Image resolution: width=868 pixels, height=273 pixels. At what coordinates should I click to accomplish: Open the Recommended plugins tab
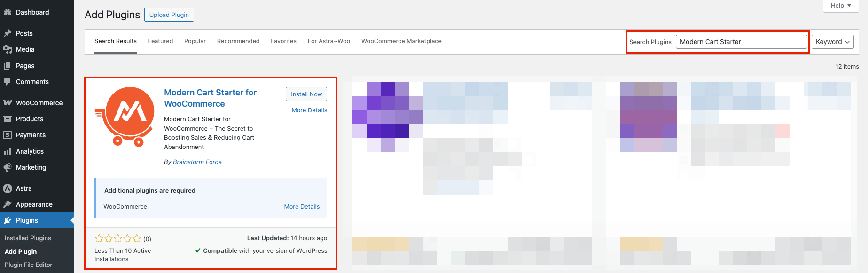pyautogui.click(x=238, y=41)
